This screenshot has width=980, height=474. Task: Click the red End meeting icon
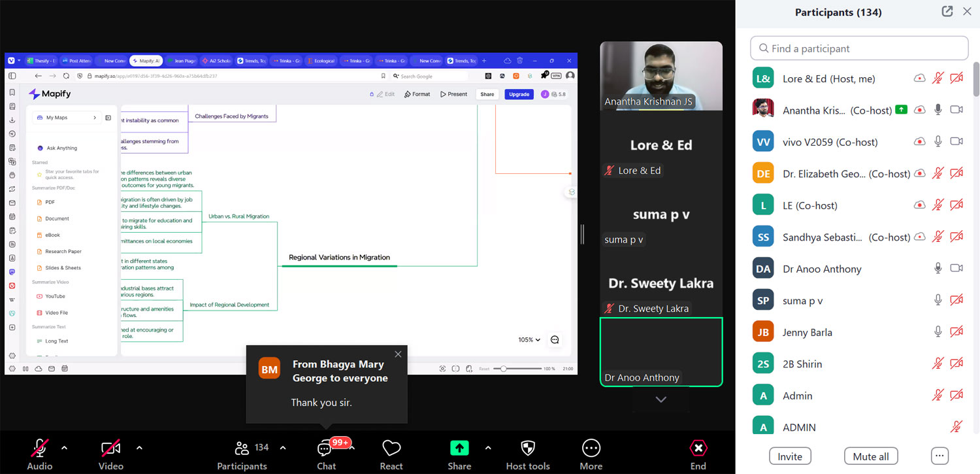[698, 449]
